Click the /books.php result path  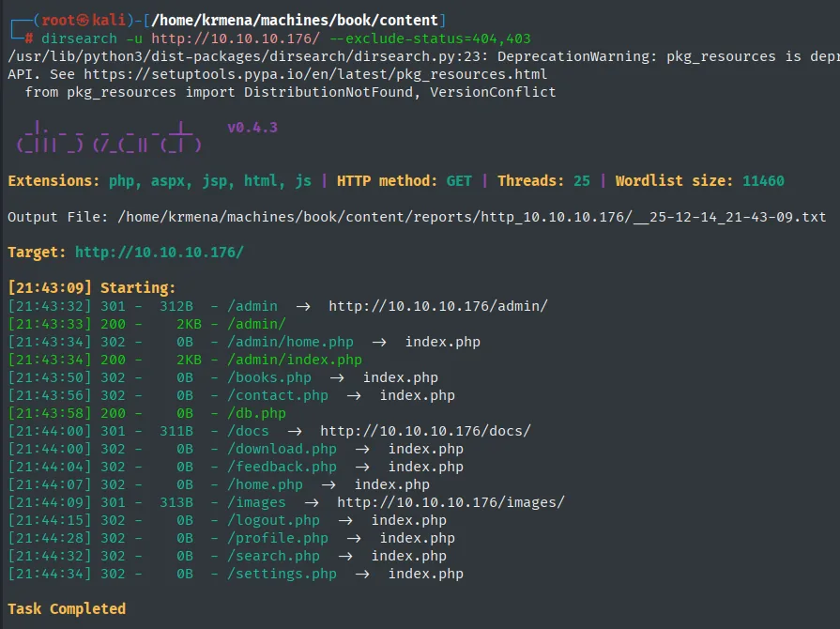(x=269, y=377)
